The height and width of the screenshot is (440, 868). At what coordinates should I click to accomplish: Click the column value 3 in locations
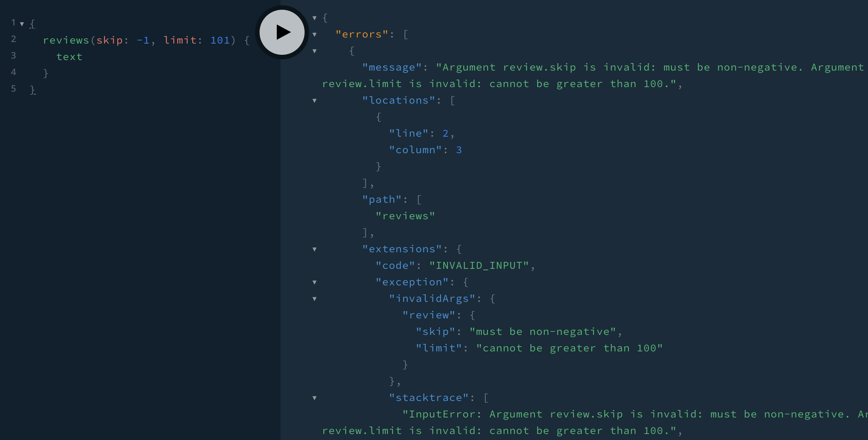pyautogui.click(x=459, y=150)
